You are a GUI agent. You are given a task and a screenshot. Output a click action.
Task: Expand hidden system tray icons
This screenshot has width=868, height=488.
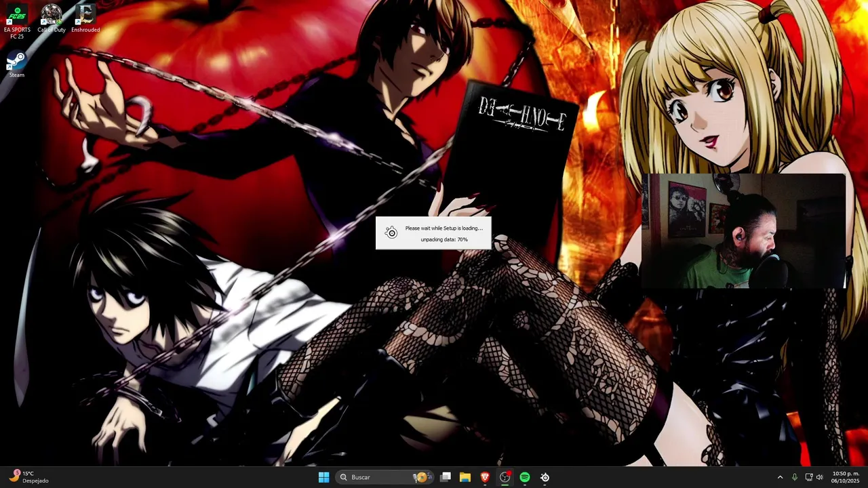(780, 477)
